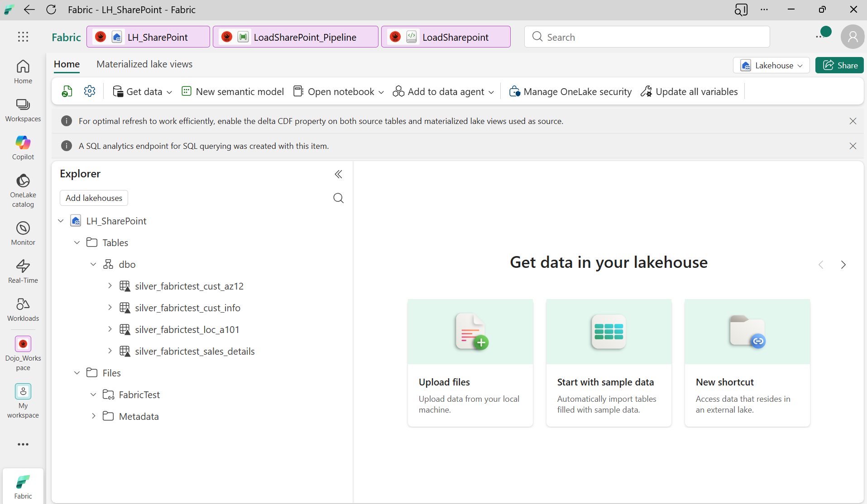This screenshot has width=867, height=504.
Task: Click the Upload files card
Action: tap(470, 362)
